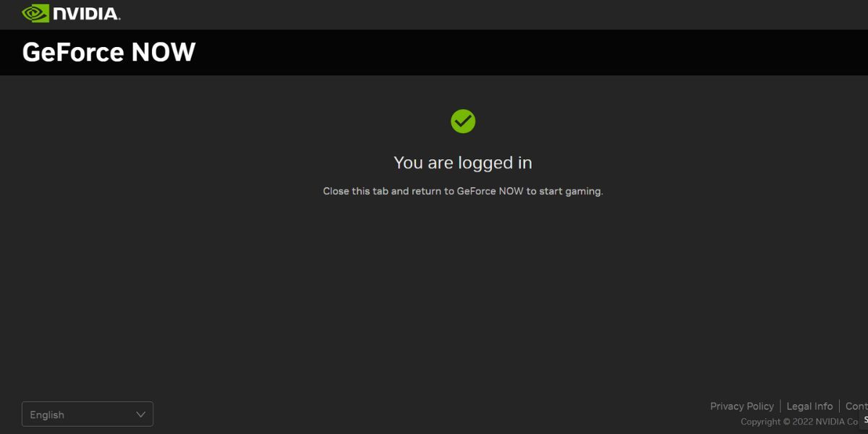The image size is (868, 434).
Task: Click the GeForce NOW title
Action: point(109,52)
